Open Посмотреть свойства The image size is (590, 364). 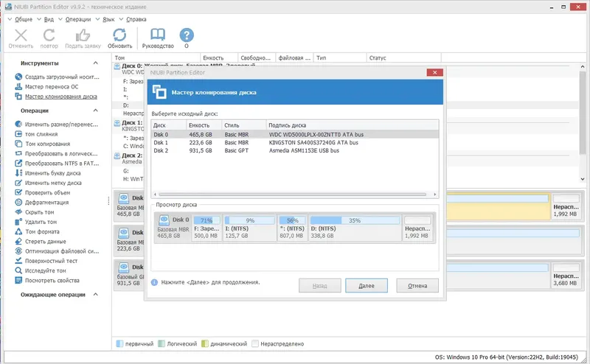[x=47, y=281]
